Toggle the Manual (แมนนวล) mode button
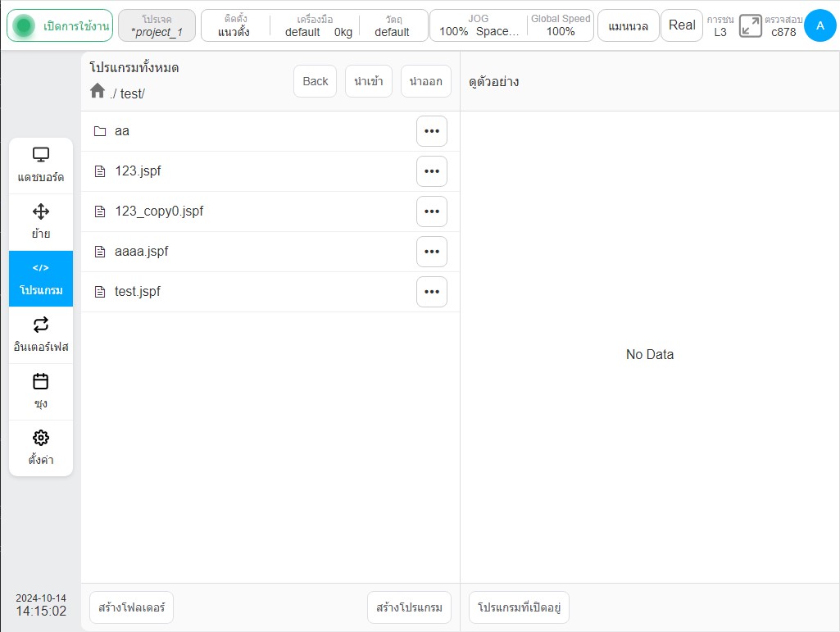Screen dimensions: 840x632 [x=628, y=25]
